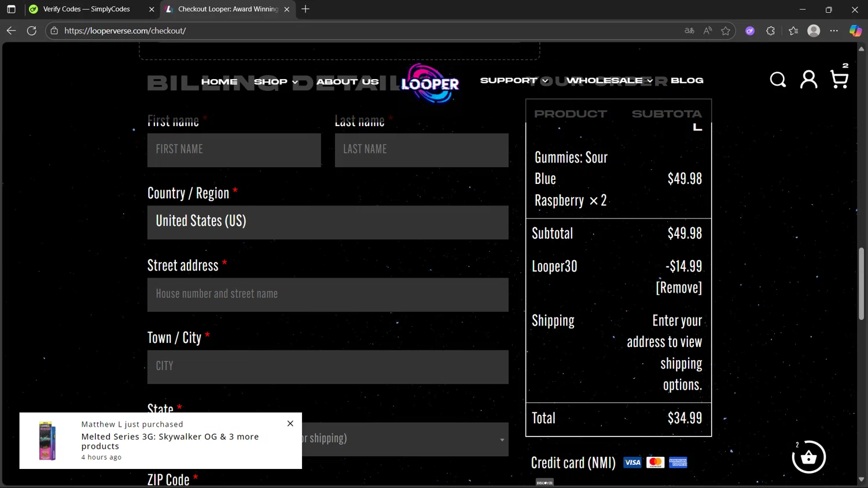The image size is (868, 488).
Task: Click the Looper30 discount -$14.99 value
Action: 683,266
